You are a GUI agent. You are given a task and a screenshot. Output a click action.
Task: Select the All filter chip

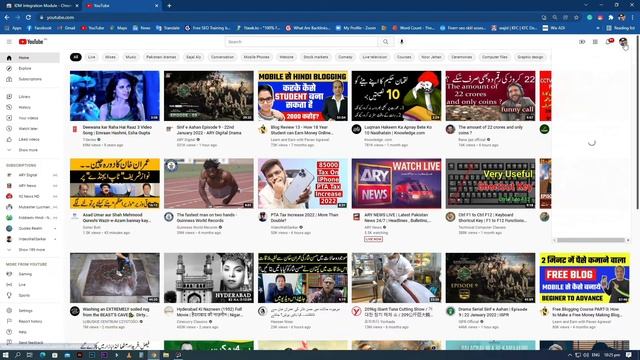tap(76, 57)
